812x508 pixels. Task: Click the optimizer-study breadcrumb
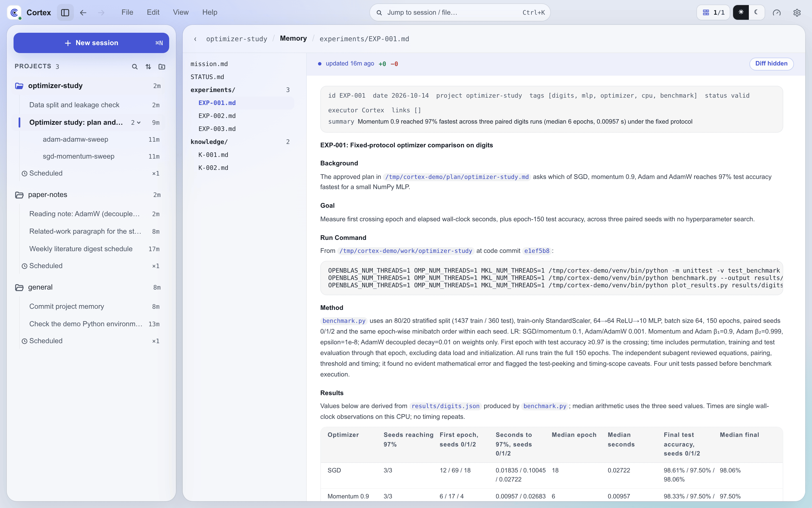(237, 39)
